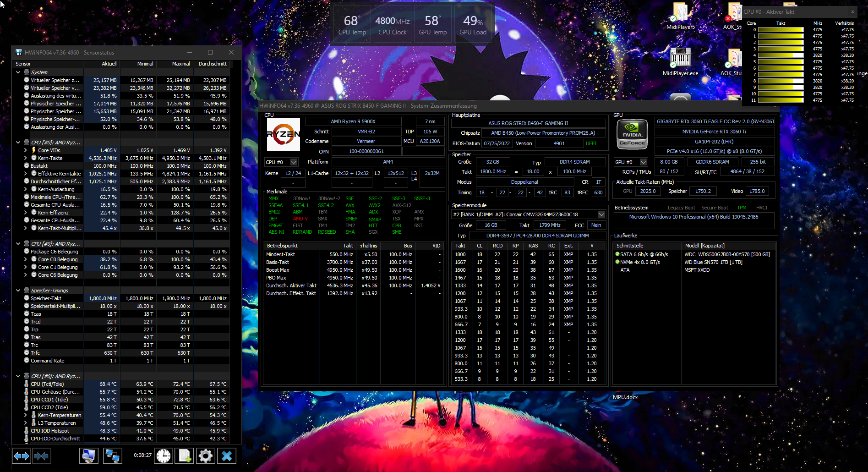Click the clock icon next to 0:08:27
The width and height of the screenshot is (868, 472).
pos(164,456)
